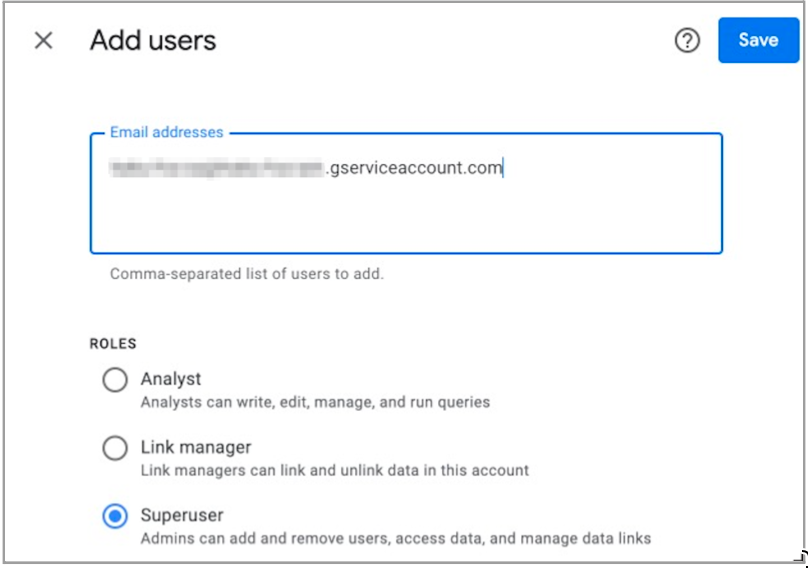Select the Link manager radio button

(115, 448)
